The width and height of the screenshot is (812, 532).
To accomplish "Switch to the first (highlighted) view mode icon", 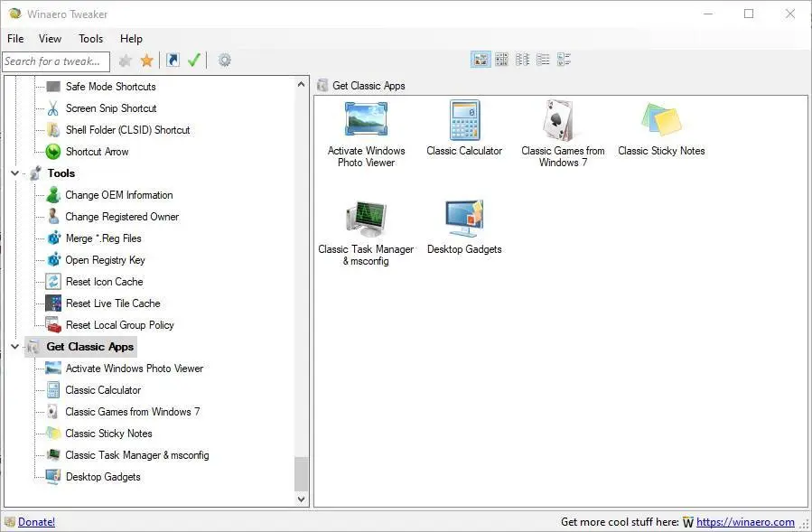I will point(481,60).
